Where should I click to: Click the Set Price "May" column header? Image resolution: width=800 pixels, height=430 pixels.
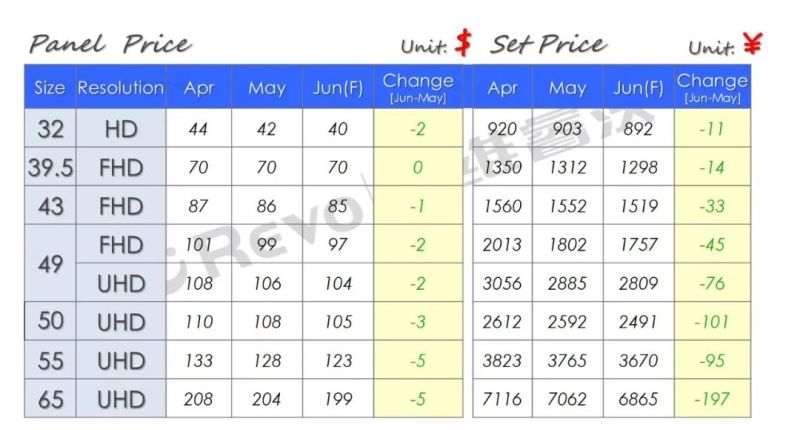[567, 88]
